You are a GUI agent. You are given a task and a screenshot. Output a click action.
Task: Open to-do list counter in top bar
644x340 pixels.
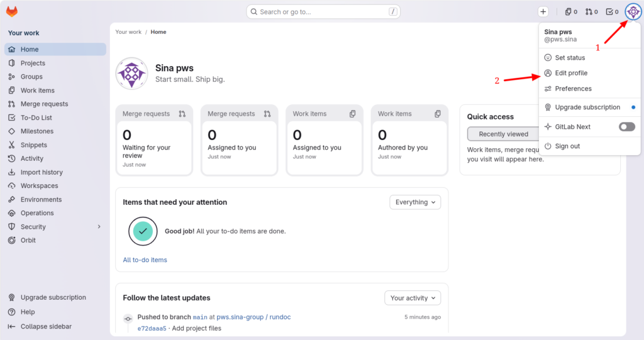tap(612, 12)
